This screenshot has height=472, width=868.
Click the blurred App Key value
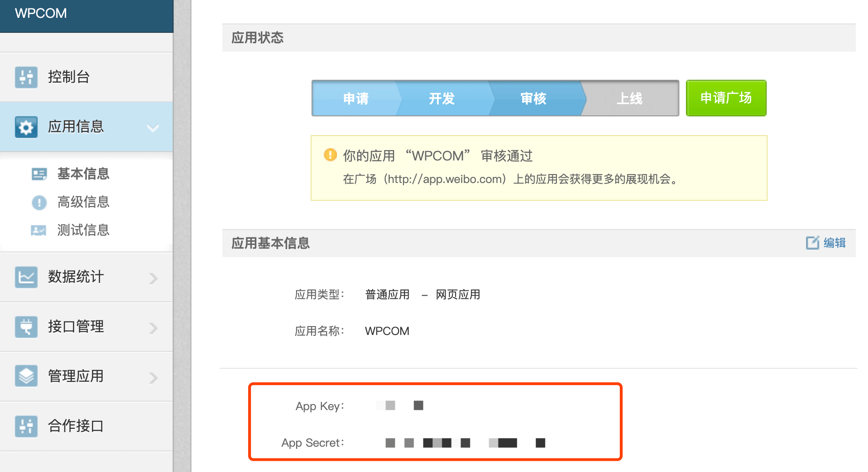tap(400, 405)
